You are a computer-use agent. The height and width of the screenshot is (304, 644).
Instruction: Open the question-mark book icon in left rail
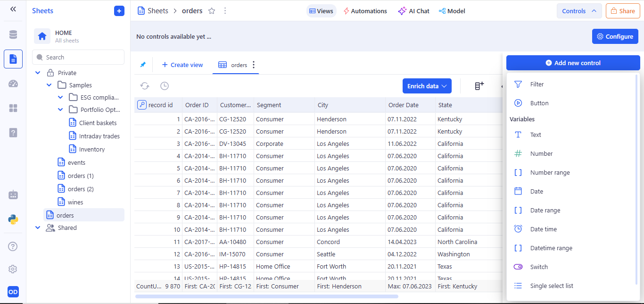13,133
